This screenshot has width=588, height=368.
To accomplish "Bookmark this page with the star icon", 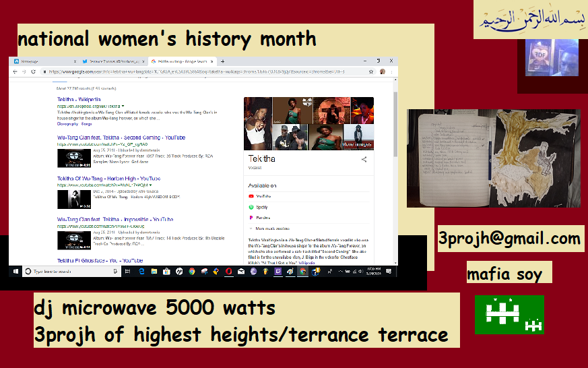I will pos(371,71).
